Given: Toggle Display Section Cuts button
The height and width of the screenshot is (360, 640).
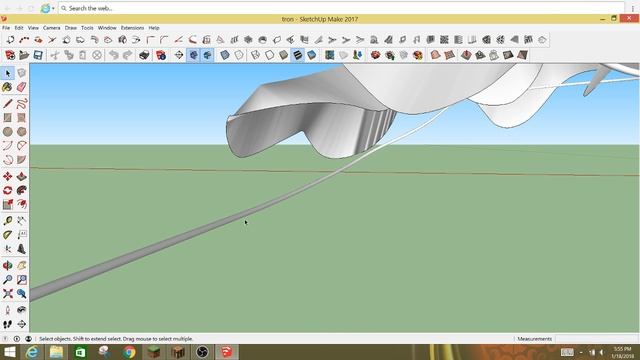Looking at the screenshot, I should [207, 55].
